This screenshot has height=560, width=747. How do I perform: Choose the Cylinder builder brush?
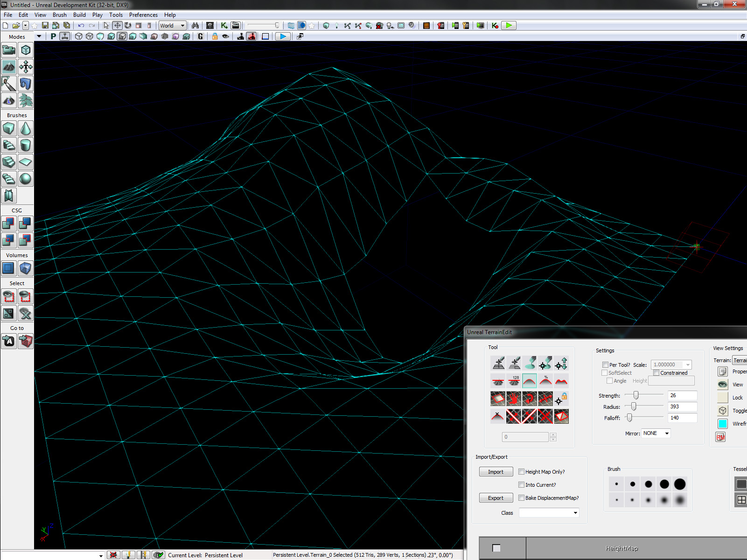(26, 145)
